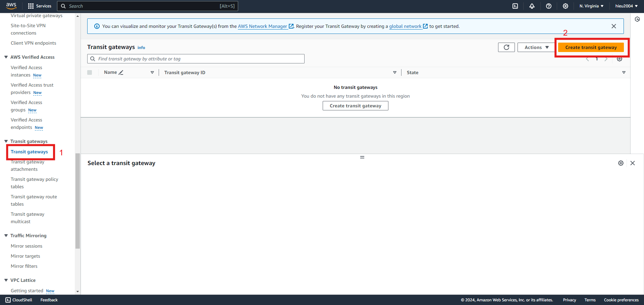Dismiss the Network Manager info banner

point(614,26)
